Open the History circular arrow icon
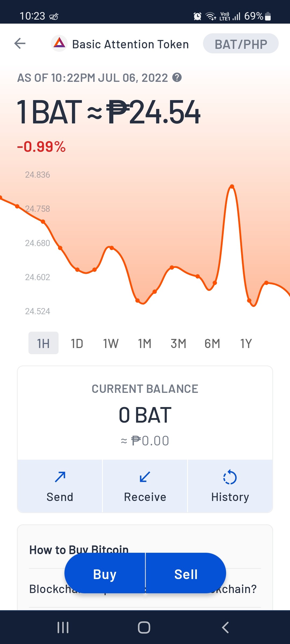The height and width of the screenshot is (644, 290). click(230, 477)
